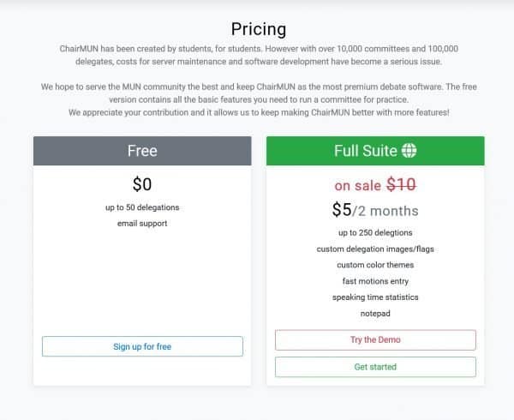Click the "fast motions entry" feature
Screen dimensions: 514x420
tap(375, 281)
